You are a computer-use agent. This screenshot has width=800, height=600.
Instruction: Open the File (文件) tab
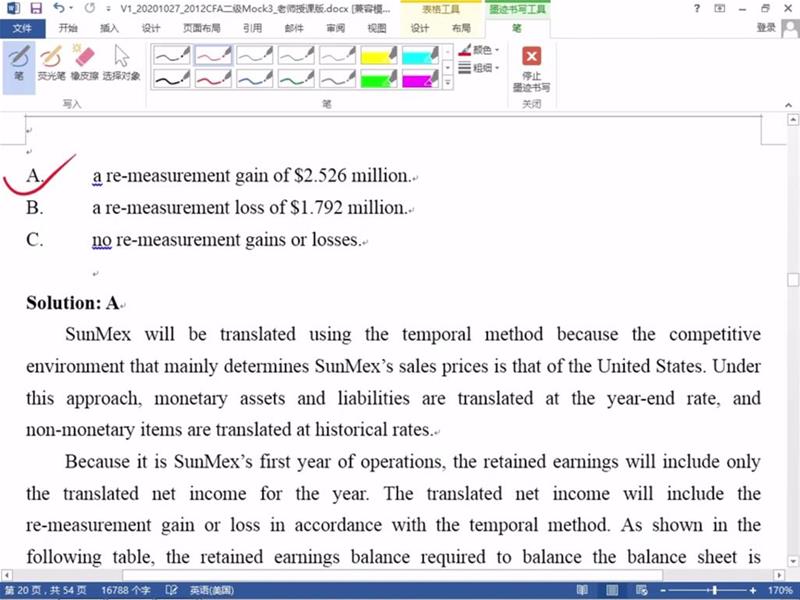click(x=22, y=28)
